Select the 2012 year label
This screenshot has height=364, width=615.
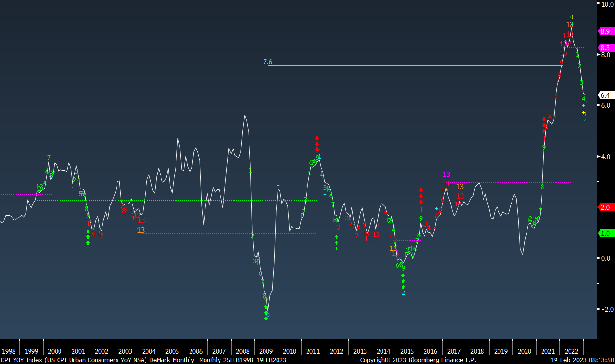(x=337, y=351)
